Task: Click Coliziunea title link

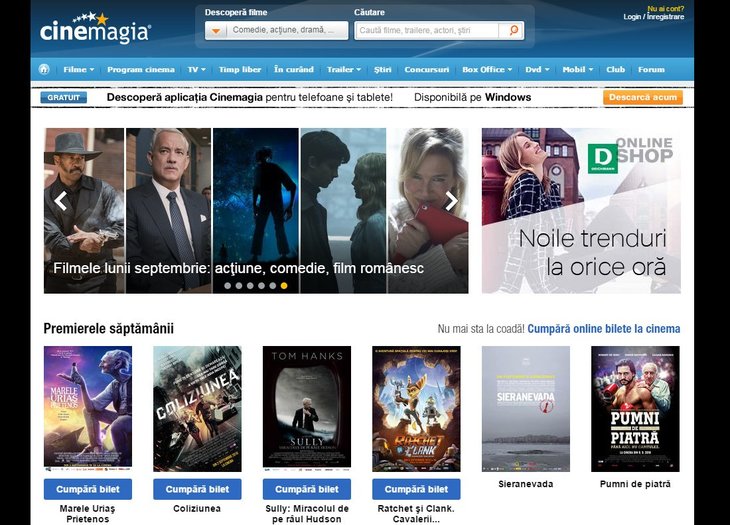Action: coord(197,509)
